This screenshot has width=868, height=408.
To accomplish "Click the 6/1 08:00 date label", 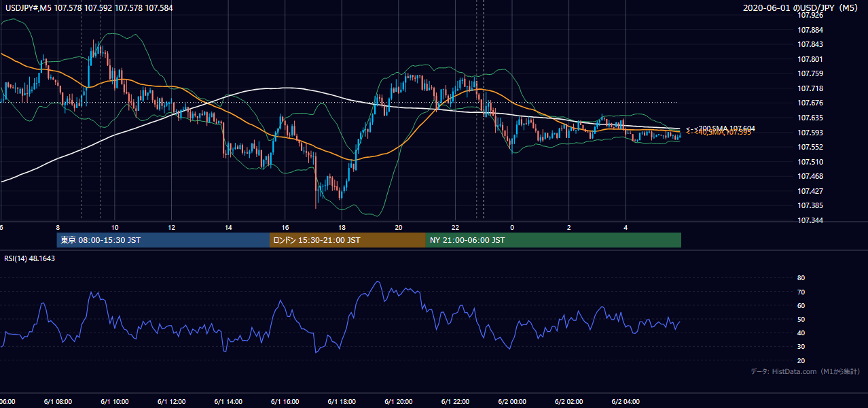I will coord(58,402).
